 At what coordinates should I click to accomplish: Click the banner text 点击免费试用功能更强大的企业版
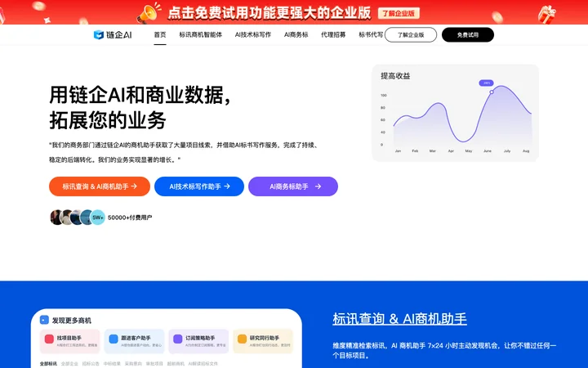[269, 13]
